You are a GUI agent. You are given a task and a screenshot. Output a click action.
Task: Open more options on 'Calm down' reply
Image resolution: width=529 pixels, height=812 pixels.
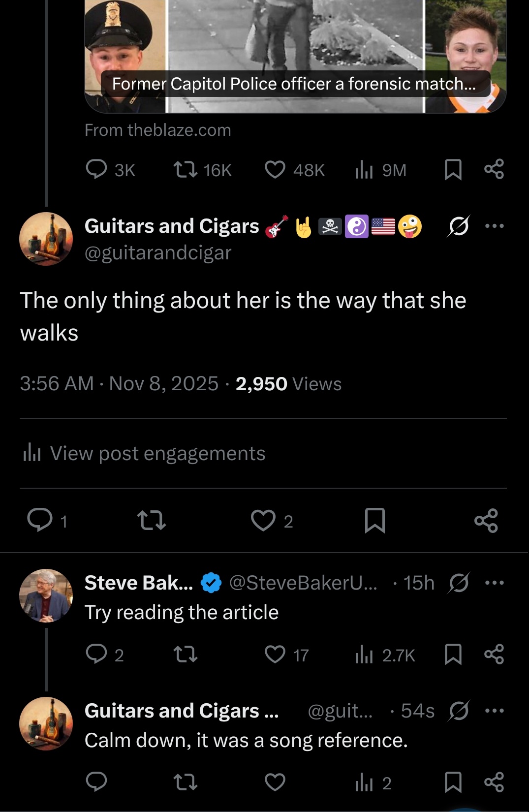pyautogui.click(x=494, y=711)
